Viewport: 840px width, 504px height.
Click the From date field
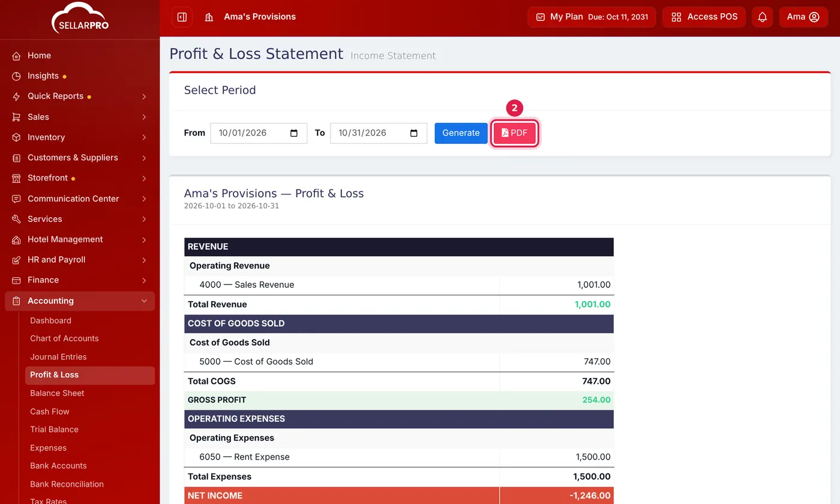[x=259, y=133]
